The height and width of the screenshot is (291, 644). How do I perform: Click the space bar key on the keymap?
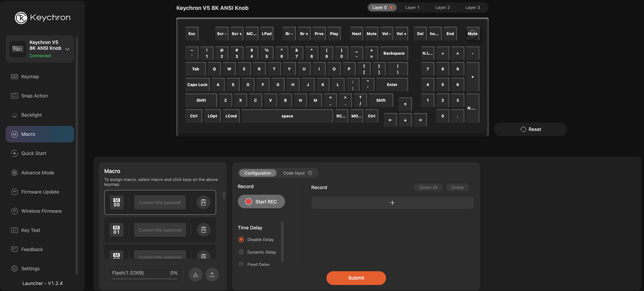[x=287, y=116]
